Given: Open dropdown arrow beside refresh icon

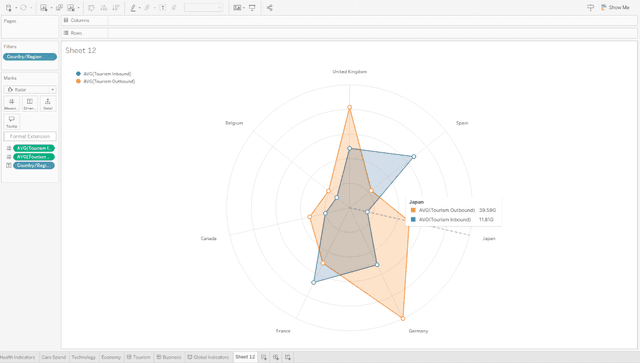Looking at the screenshot, I should pos(31,8).
